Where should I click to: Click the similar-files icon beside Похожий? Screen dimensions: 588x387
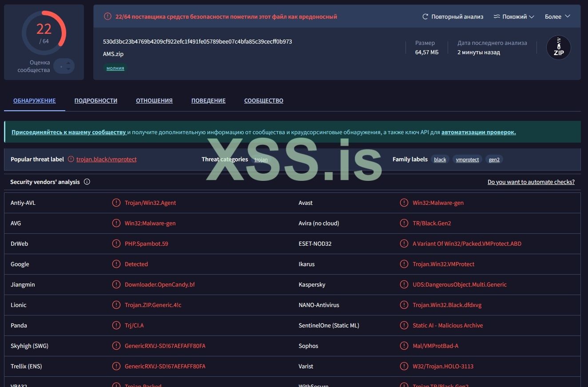(497, 16)
